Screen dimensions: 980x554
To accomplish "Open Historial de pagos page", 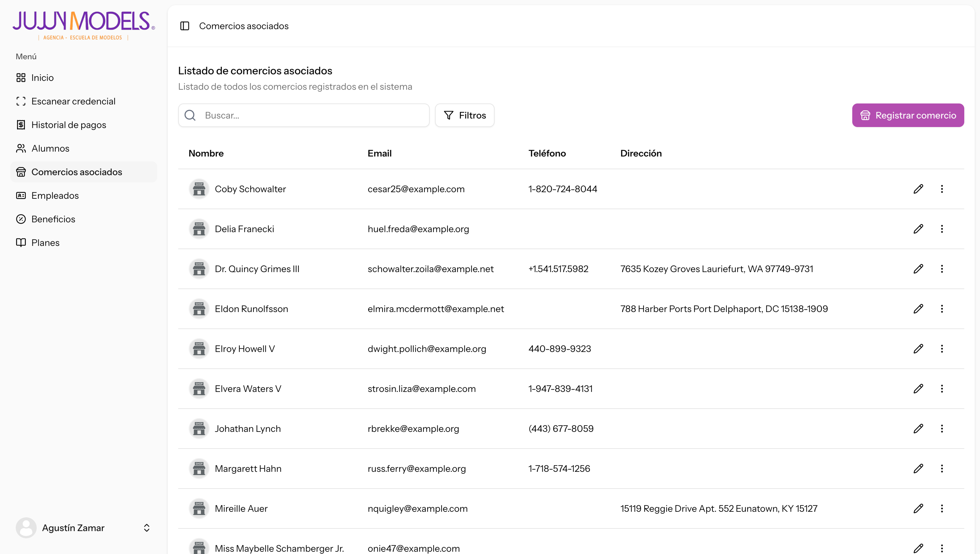I will click(x=68, y=125).
